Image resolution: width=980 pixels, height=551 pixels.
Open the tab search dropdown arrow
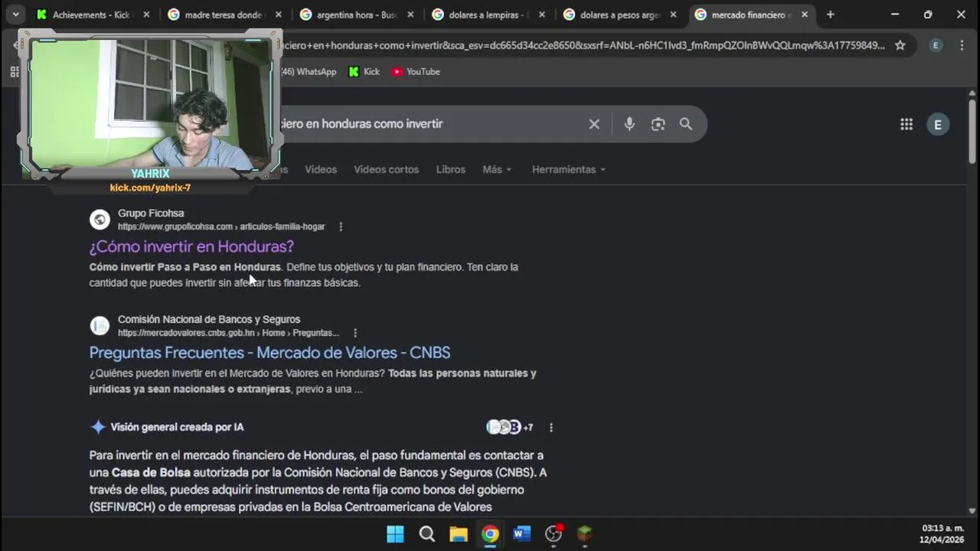click(x=15, y=15)
